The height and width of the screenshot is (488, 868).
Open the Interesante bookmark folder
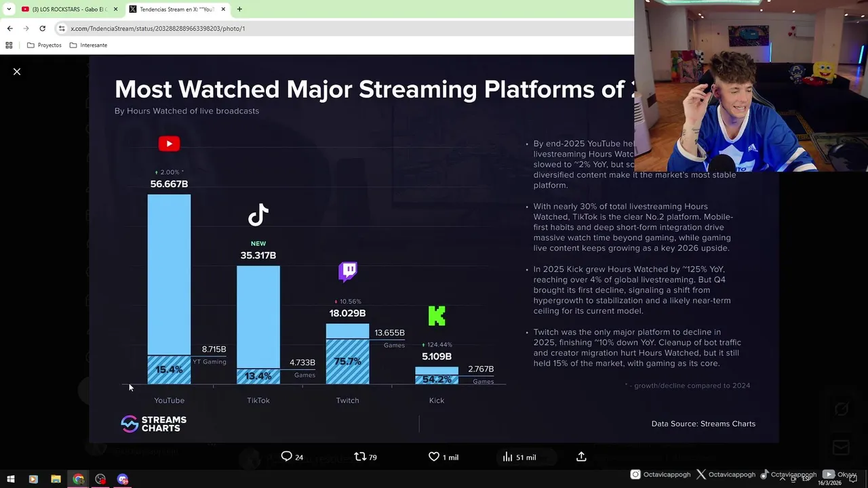pyautogui.click(x=88, y=45)
